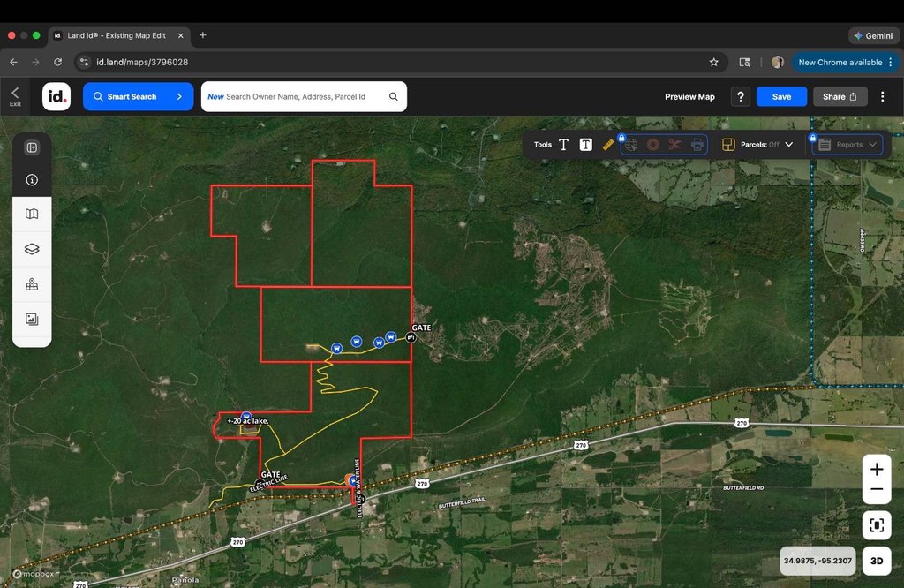Select the plain Text tool
Viewport: 904px width, 588px height.
(563, 145)
